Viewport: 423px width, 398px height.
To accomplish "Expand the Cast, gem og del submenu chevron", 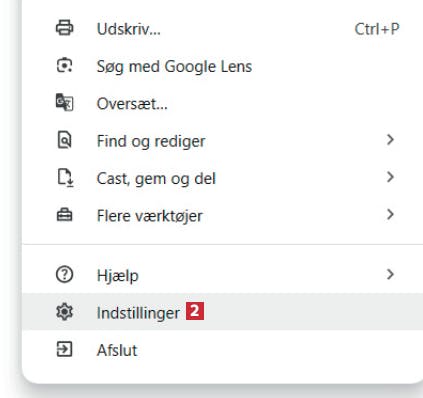I will pos(390,177).
